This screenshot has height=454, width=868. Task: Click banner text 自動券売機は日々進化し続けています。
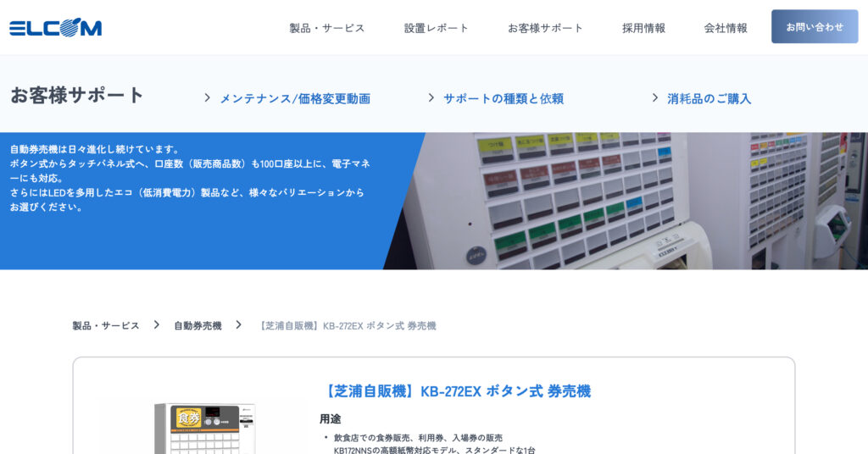95,149
